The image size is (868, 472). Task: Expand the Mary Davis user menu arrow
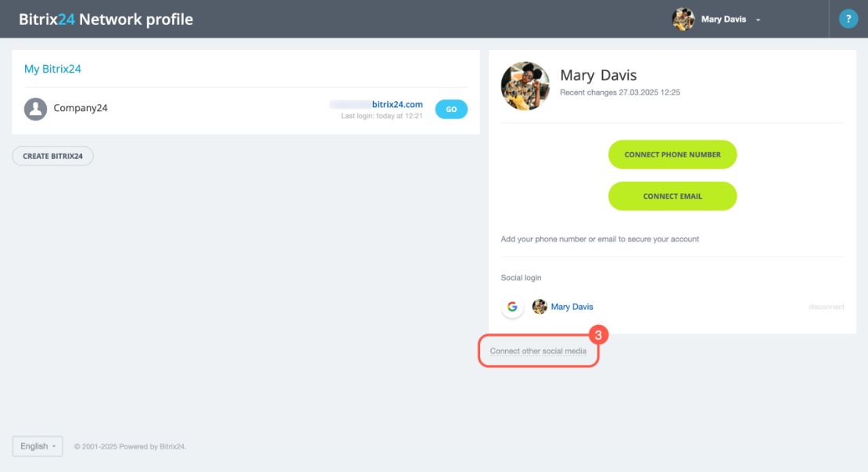tap(759, 20)
